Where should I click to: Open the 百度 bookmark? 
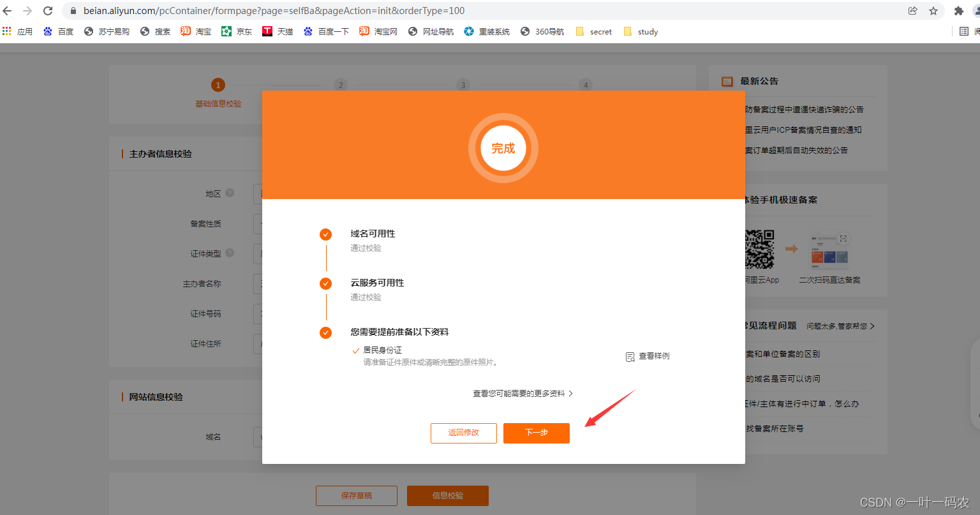[x=58, y=31]
